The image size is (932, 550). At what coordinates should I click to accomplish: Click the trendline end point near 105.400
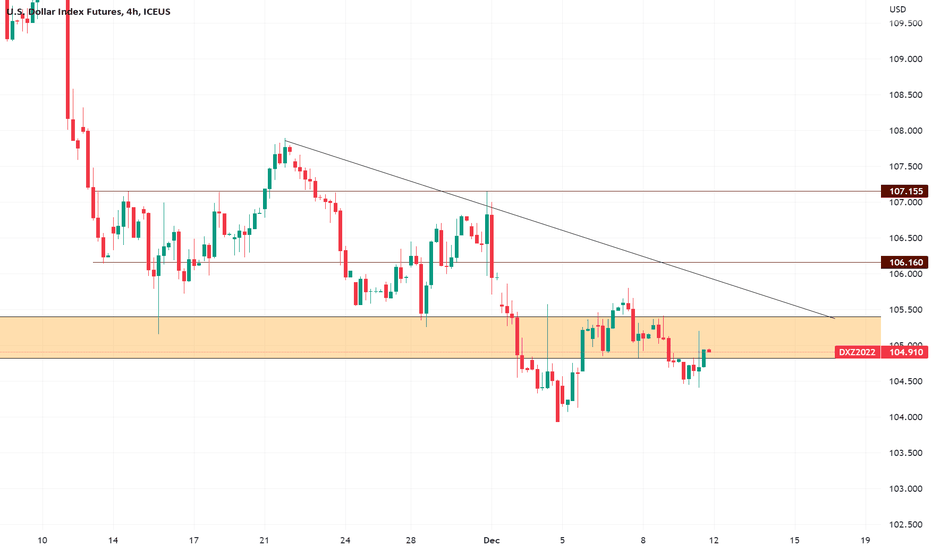834,319
